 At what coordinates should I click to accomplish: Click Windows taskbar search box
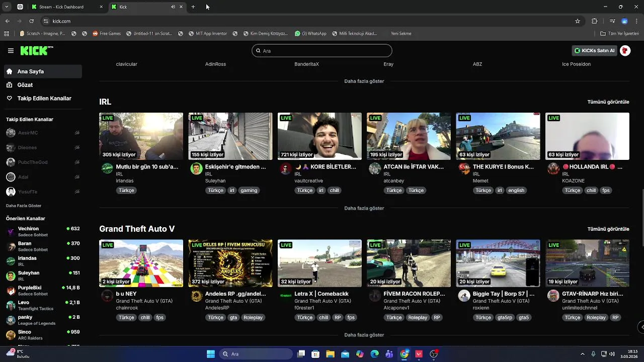click(257, 354)
